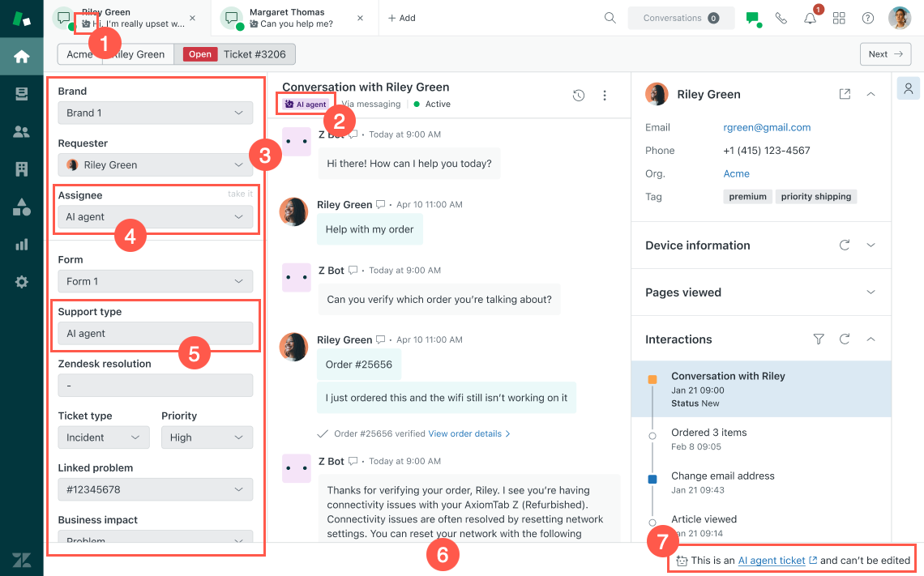This screenshot has height=576, width=924.
Task: Click the Next button
Action: [x=885, y=54]
